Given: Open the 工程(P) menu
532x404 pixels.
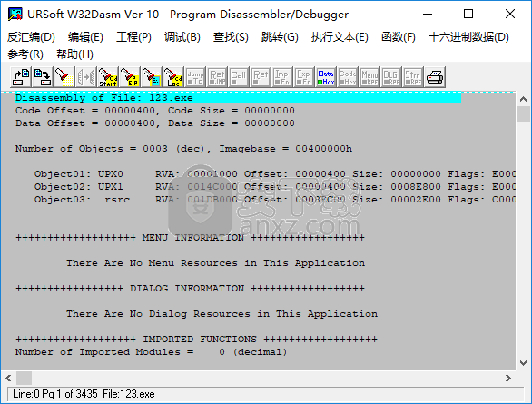Looking at the screenshot, I should coord(133,37).
